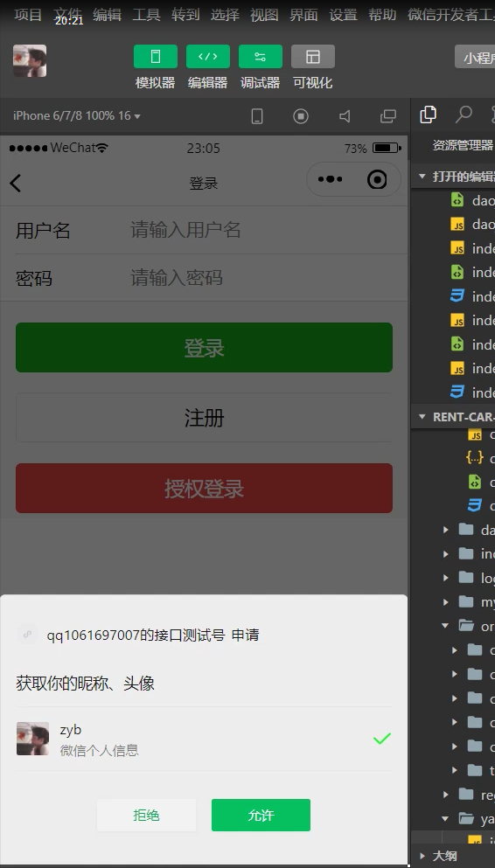The image size is (495, 868).
Task: Open the 视图 menu
Action: point(264,15)
